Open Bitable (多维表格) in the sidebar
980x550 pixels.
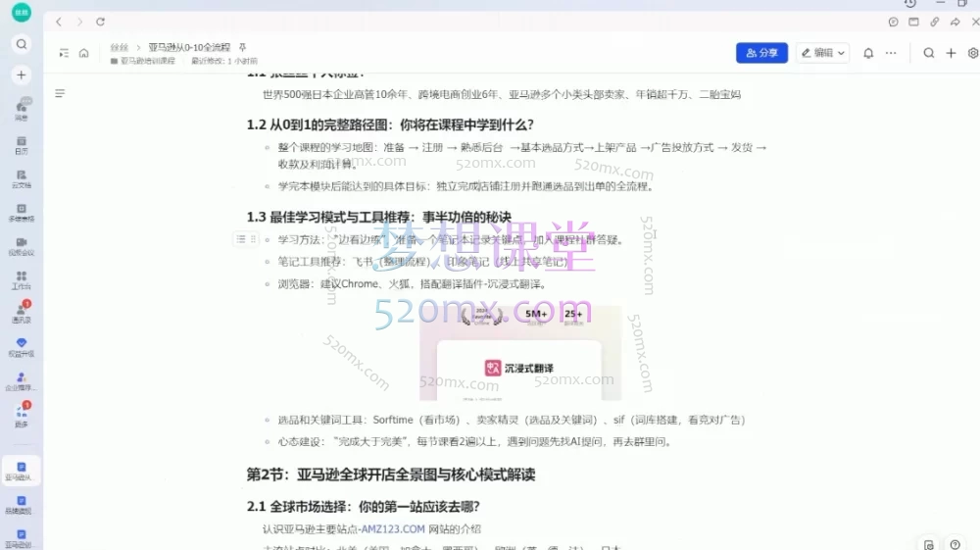pyautogui.click(x=22, y=213)
